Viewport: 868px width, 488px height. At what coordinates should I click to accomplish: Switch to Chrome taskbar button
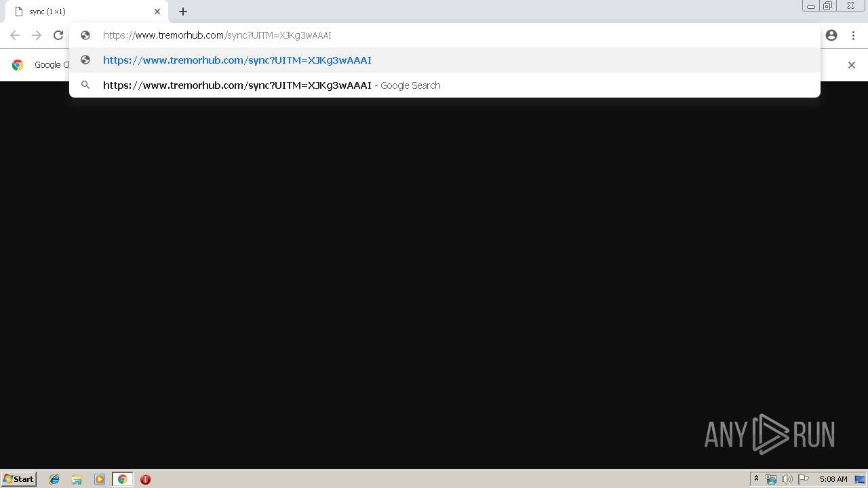click(122, 479)
